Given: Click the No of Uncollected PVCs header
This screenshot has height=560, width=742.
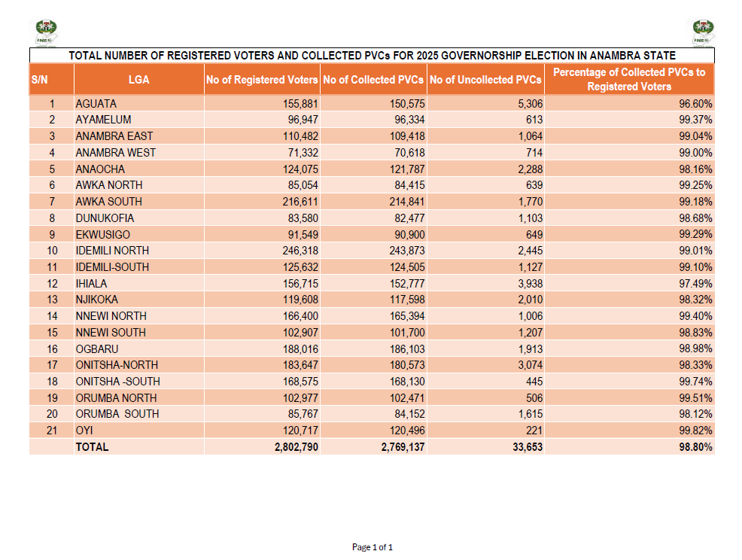Looking at the screenshot, I should click(485, 79).
